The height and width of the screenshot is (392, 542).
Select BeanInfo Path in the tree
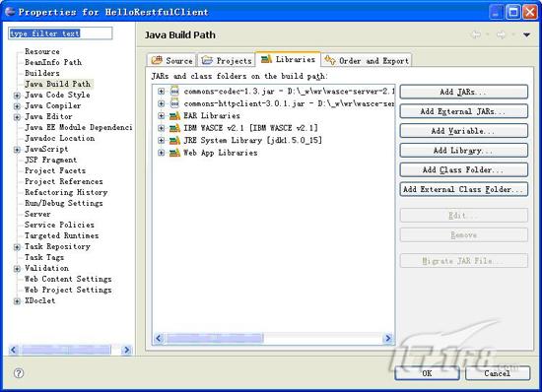point(53,62)
